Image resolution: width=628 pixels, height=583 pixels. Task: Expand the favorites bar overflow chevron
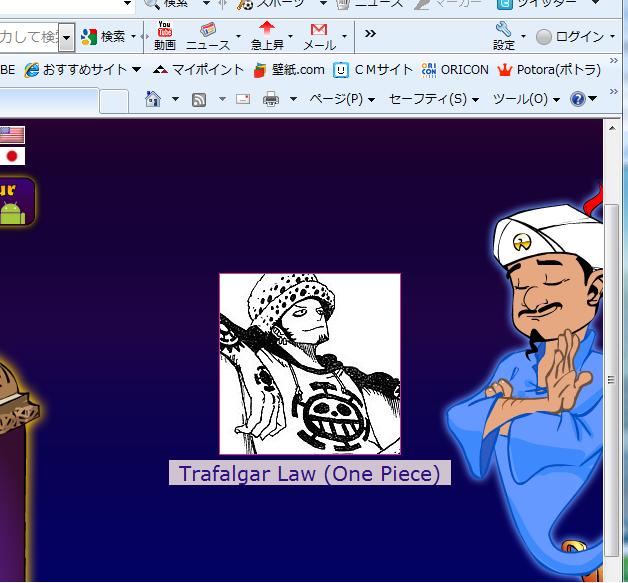click(x=614, y=61)
